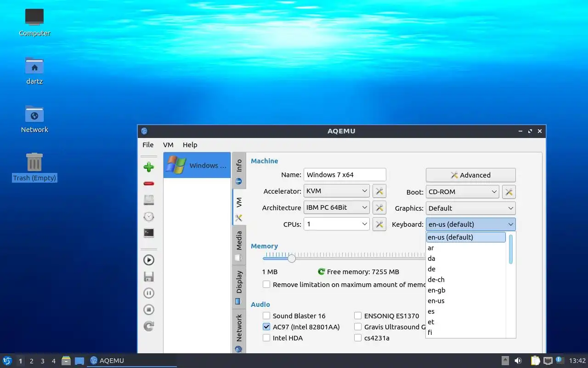Open the hard drive manager icon
Screen dimensions: 588x368
click(x=148, y=200)
